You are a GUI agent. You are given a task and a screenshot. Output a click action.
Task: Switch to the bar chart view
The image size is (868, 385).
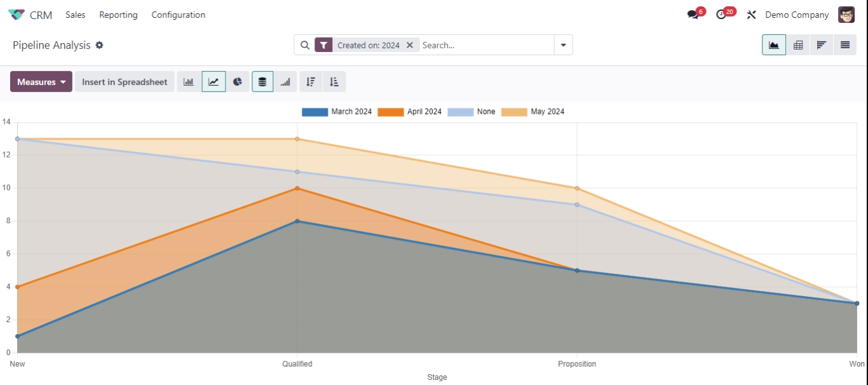click(x=189, y=81)
